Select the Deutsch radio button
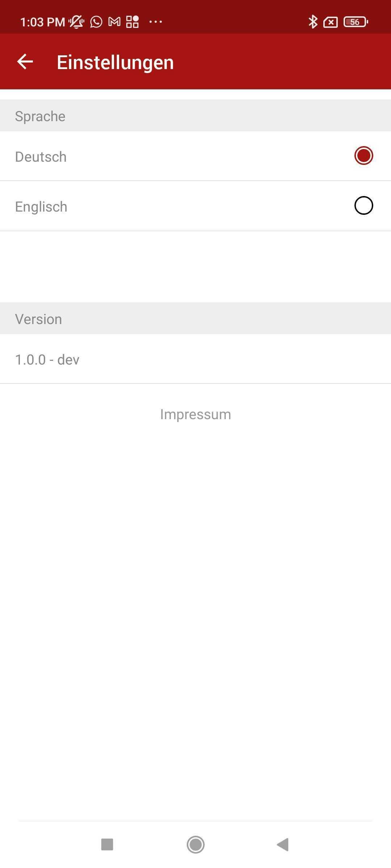This screenshot has width=391, height=868. click(363, 156)
